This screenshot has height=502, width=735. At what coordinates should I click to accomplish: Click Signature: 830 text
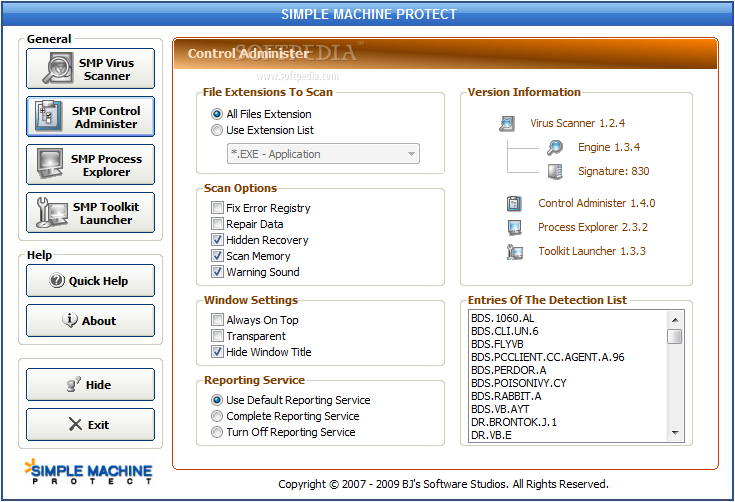(x=614, y=171)
